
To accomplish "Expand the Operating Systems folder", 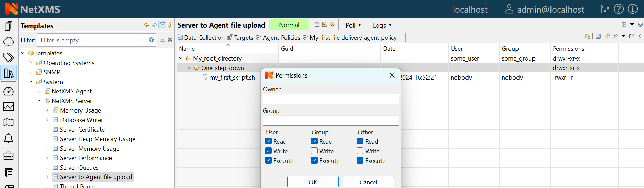I will (x=31, y=63).
